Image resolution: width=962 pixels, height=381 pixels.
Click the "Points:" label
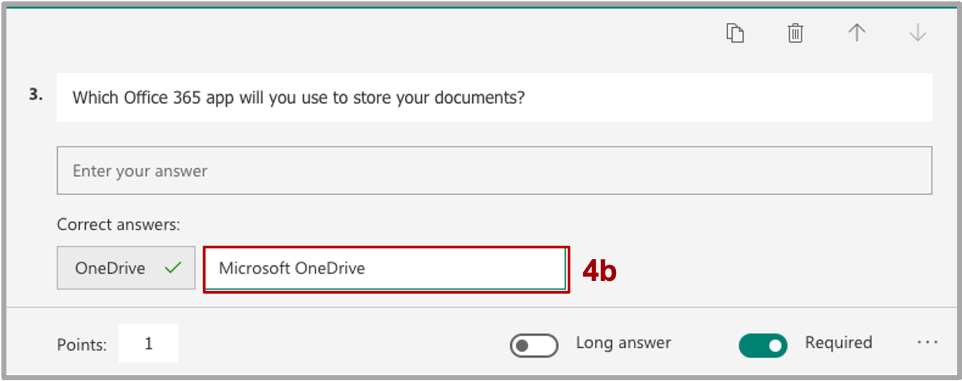tap(82, 345)
